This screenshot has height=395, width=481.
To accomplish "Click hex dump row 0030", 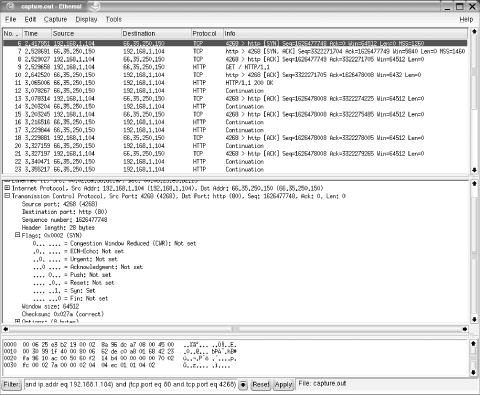I will click(x=117, y=365).
